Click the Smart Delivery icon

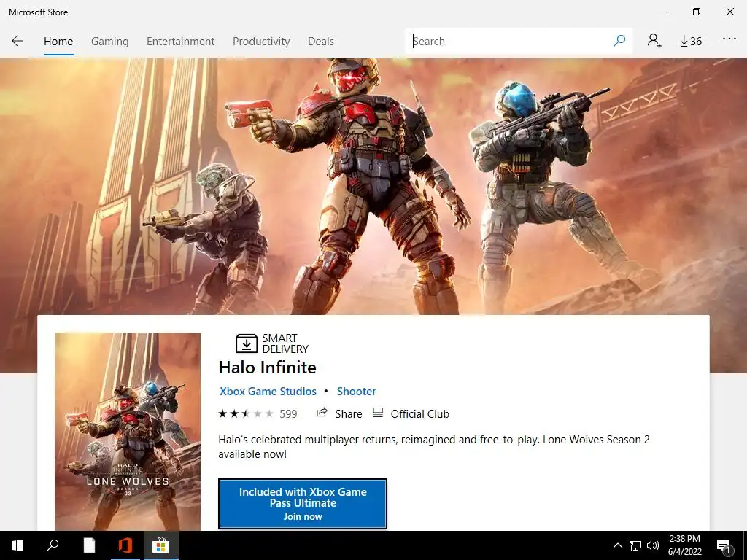(247, 343)
